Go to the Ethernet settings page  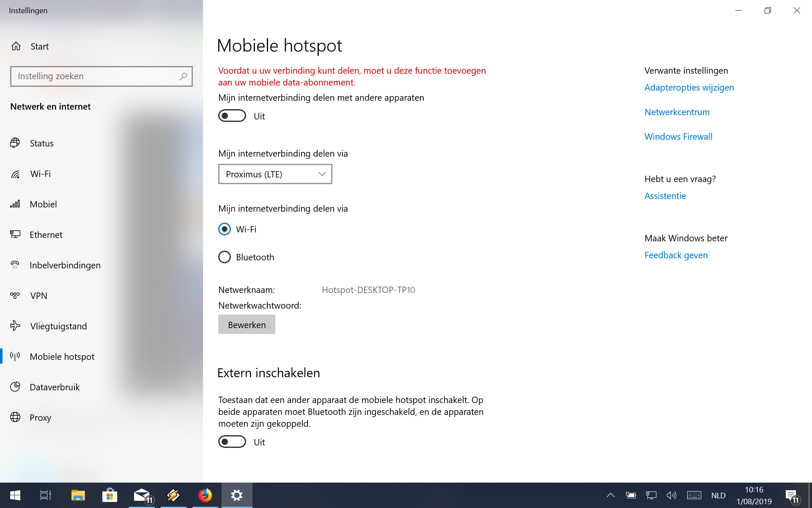point(46,235)
